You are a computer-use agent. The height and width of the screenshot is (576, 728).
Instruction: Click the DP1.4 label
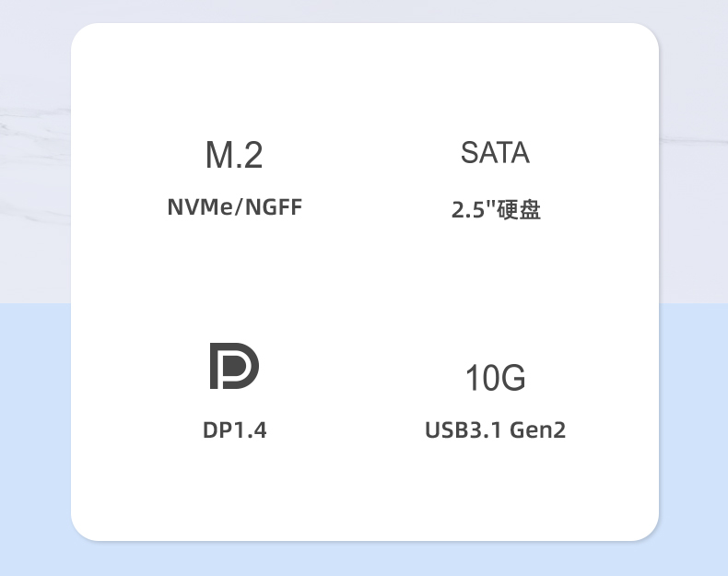tap(234, 429)
